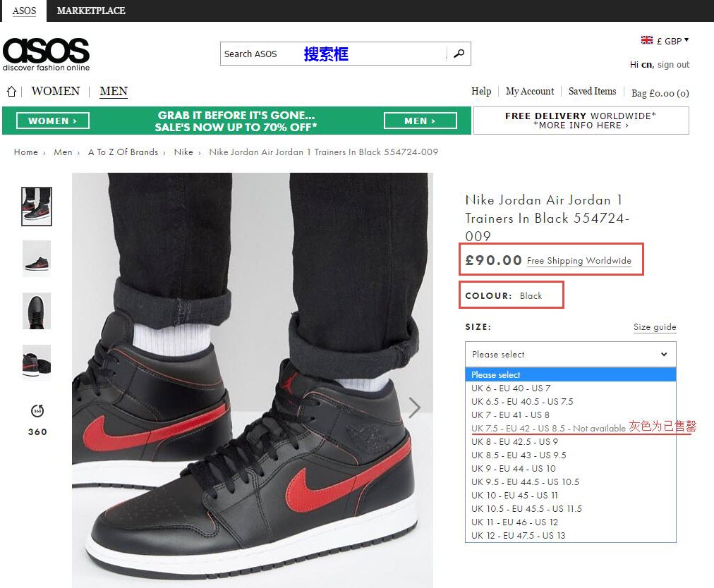Expand the size Please select dropdown
Viewport: 714px width, 588px height.
(570, 354)
